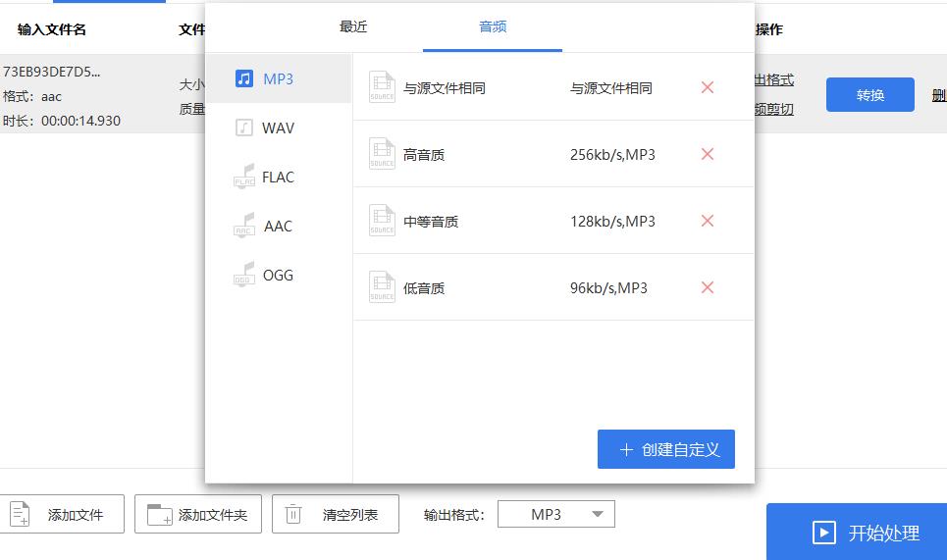Click the output format dropdown arrow
Viewport: 947px width, 560px height.
[x=598, y=514]
